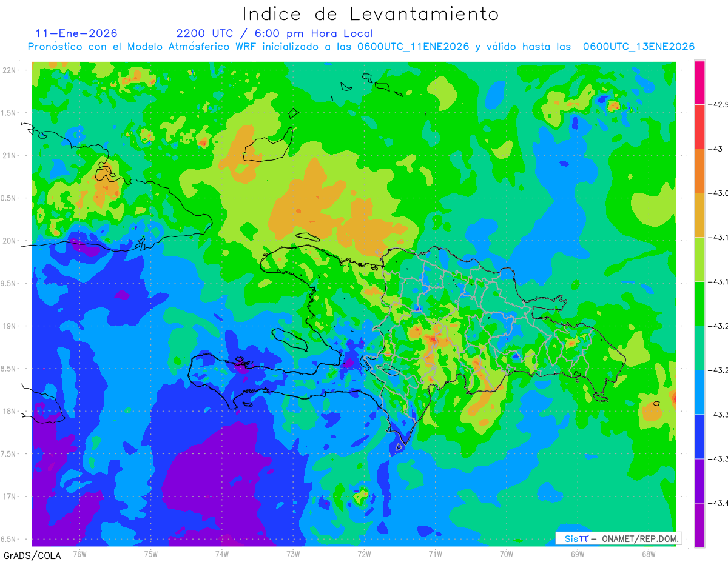Click the "75W" longitude label

click(151, 553)
